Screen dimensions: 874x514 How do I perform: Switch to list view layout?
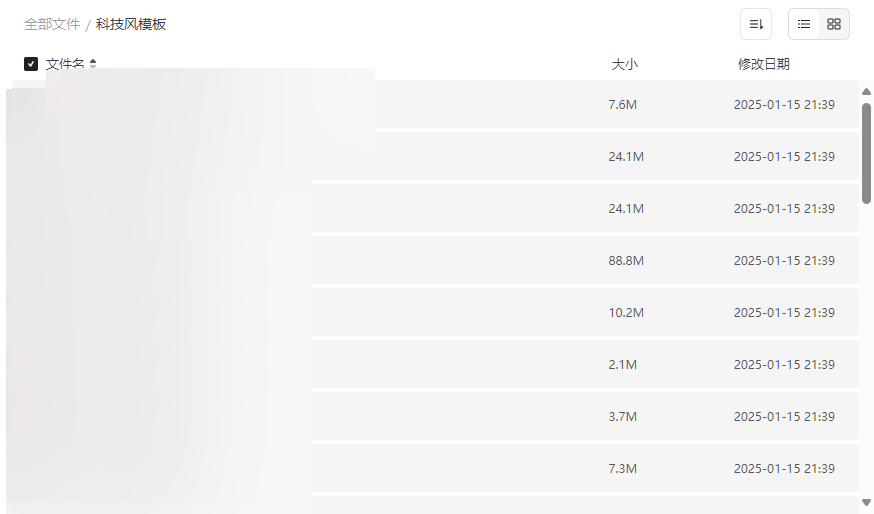[804, 24]
